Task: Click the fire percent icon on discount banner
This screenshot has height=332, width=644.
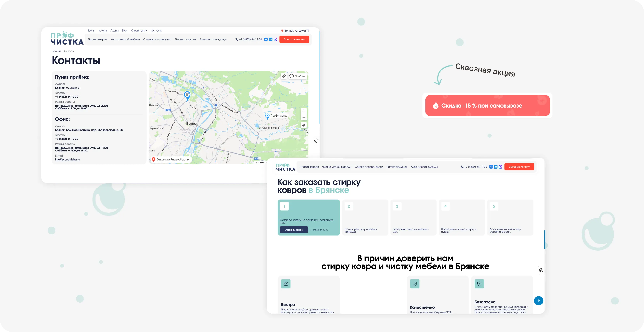Action: point(435,106)
